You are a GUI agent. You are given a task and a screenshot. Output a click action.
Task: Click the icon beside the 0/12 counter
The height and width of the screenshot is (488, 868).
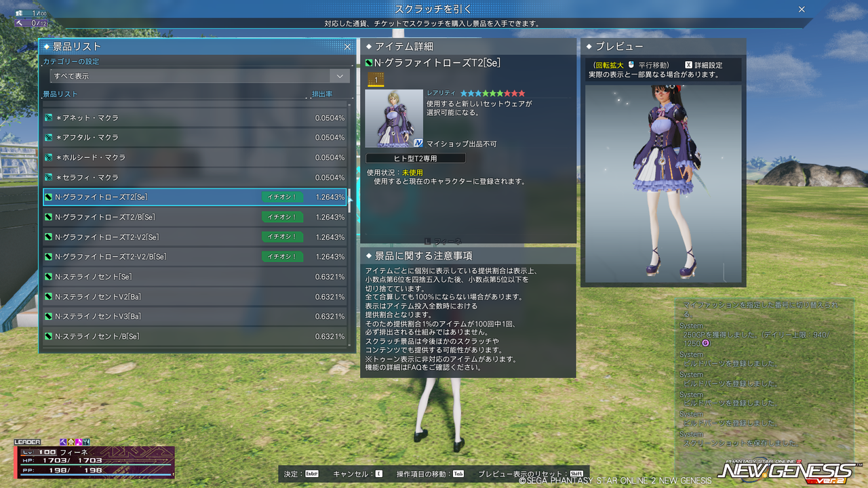click(18, 23)
